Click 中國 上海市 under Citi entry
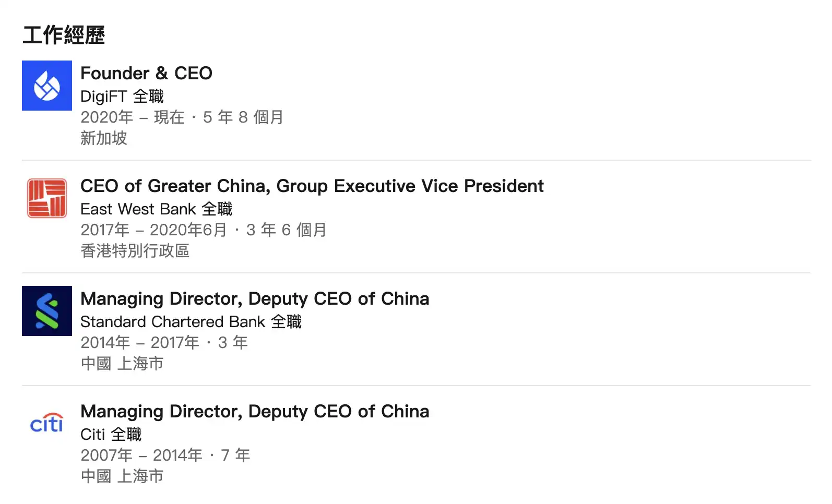Viewport: 832px width, 504px height. pos(122,476)
